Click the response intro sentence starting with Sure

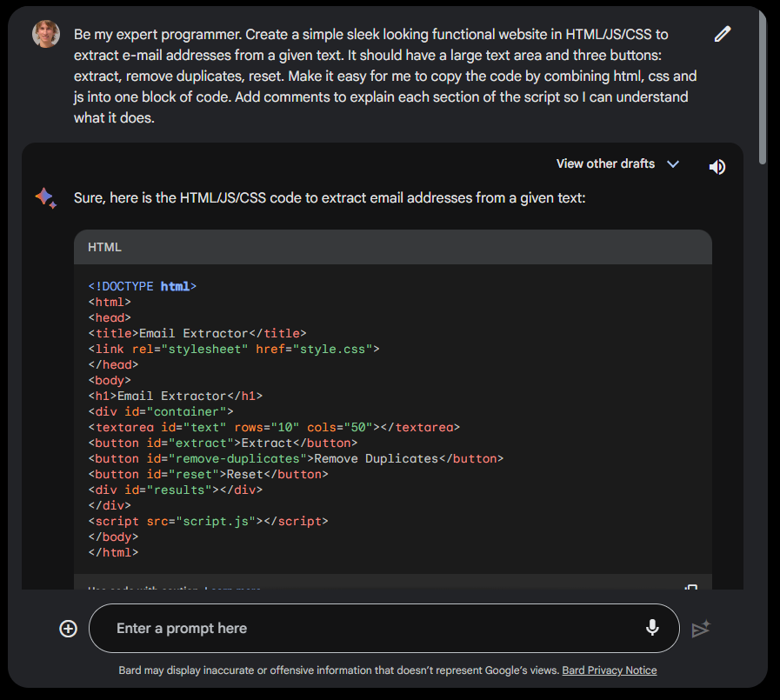[330, 198]
